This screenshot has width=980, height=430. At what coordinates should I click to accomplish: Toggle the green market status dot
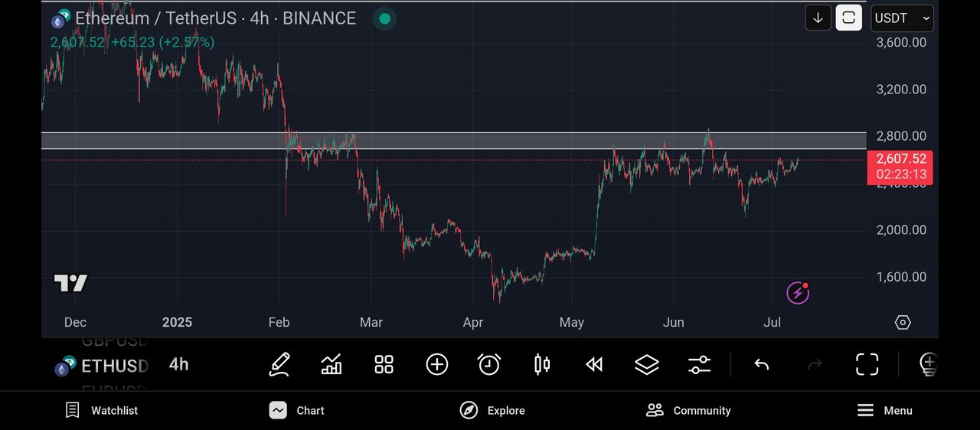(x=384, y=18)
